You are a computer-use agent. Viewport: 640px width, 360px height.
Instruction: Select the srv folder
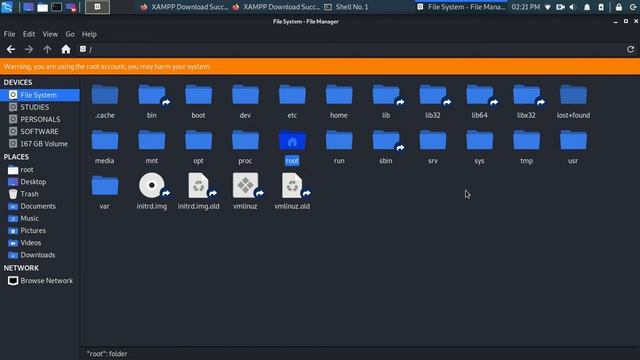[x=433, y=140]
